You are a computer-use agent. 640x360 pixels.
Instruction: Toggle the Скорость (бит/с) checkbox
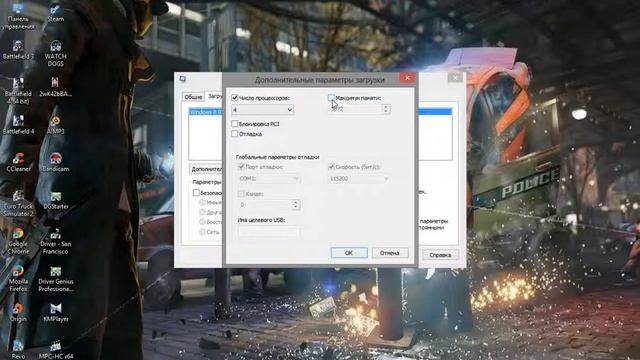(331, 167)
